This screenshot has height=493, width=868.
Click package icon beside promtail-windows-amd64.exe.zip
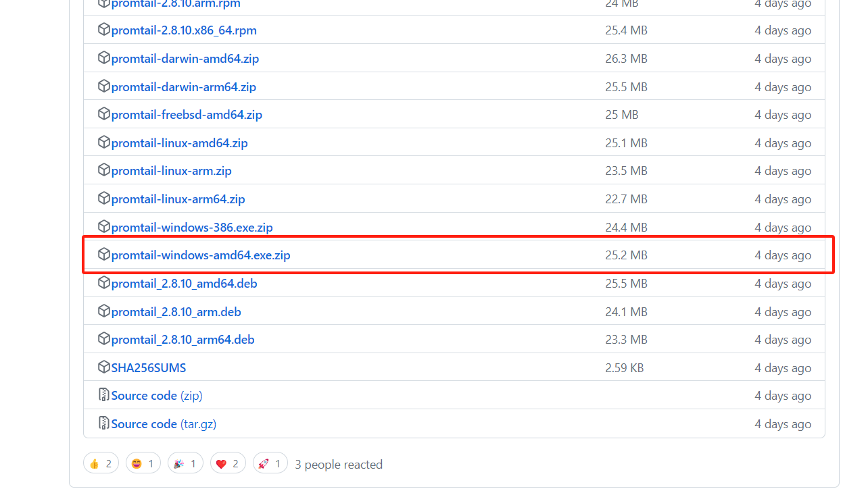(103, 255)
